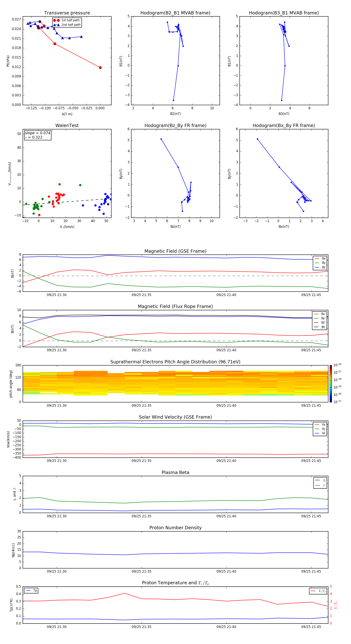Select the βp entry in Plasma Beta legend

pos(320,480)
